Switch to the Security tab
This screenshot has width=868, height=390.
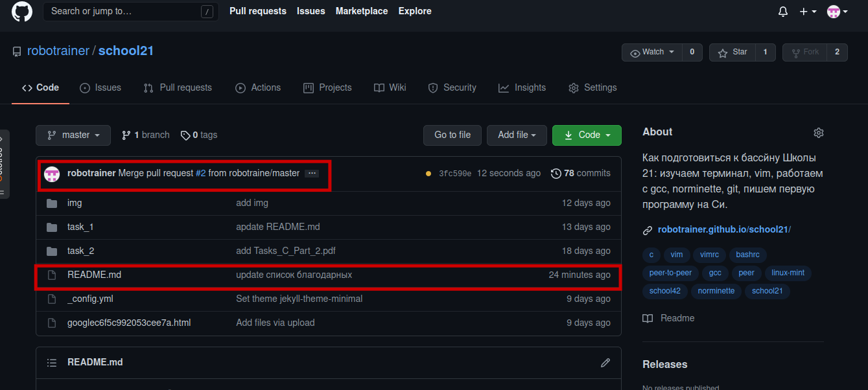[x=452, y=87]
